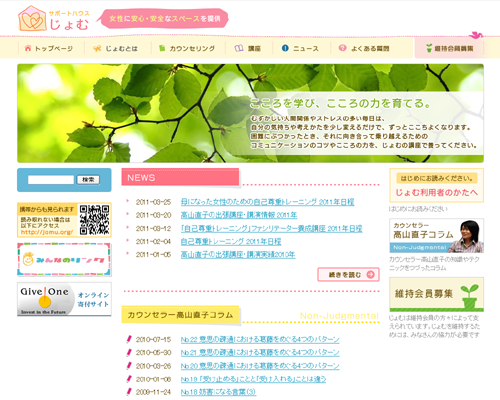Open 高山直子の出張講座 2011年 news link

239,215
